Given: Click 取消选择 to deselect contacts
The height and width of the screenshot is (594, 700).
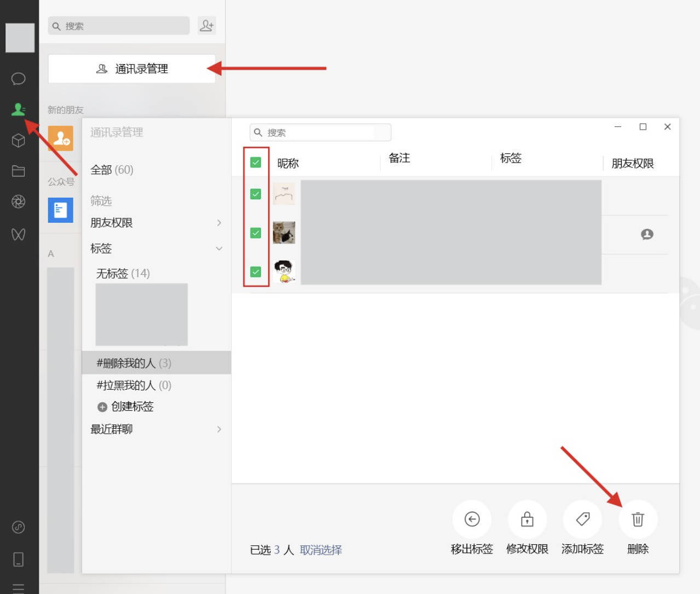Looking at the screenshot, I should [320, 550].
